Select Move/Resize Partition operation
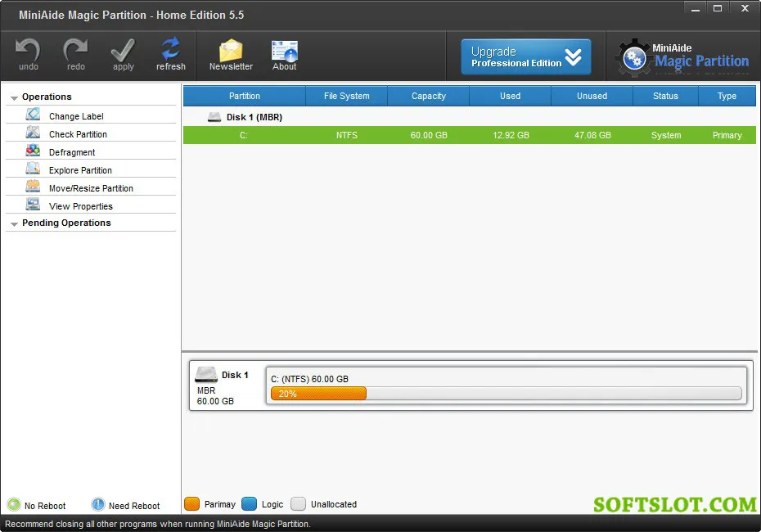 pyautogui.click(x=91, y=188)
